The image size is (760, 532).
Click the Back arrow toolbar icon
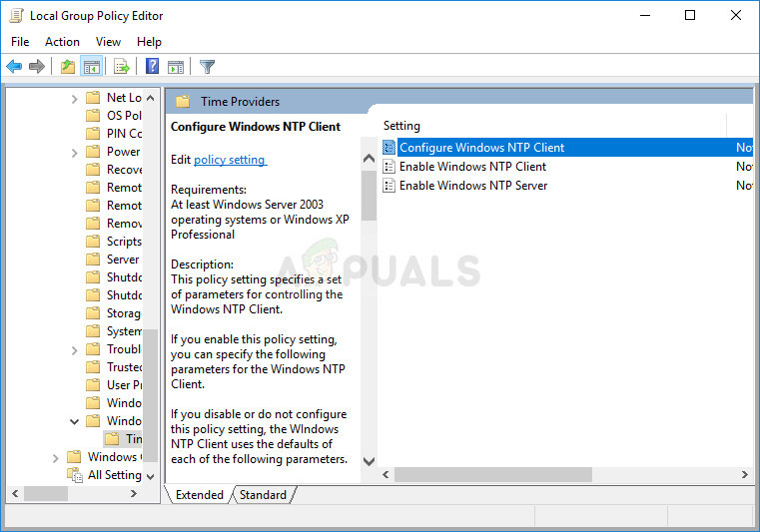pos(15,66)
